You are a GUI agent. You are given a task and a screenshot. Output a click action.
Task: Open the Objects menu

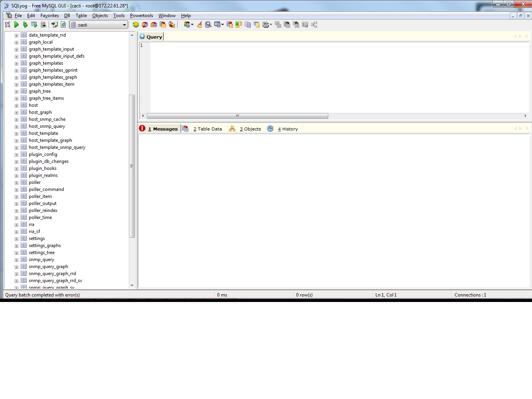tap(100, 16)
